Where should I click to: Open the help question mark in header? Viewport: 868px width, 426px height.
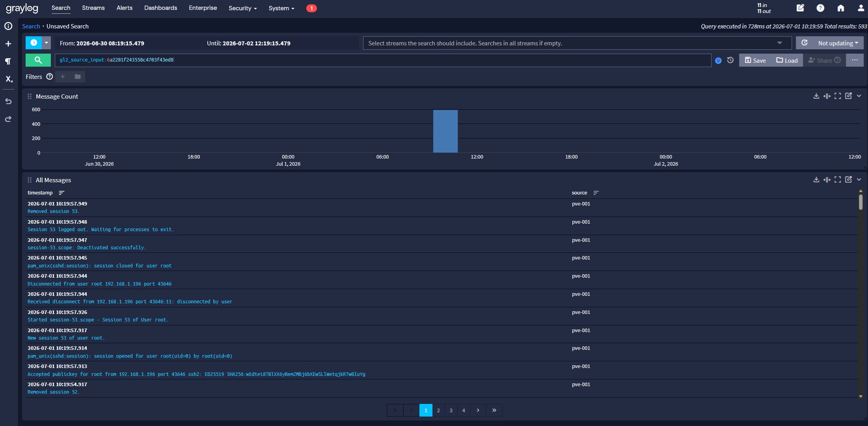pos(820,8)
